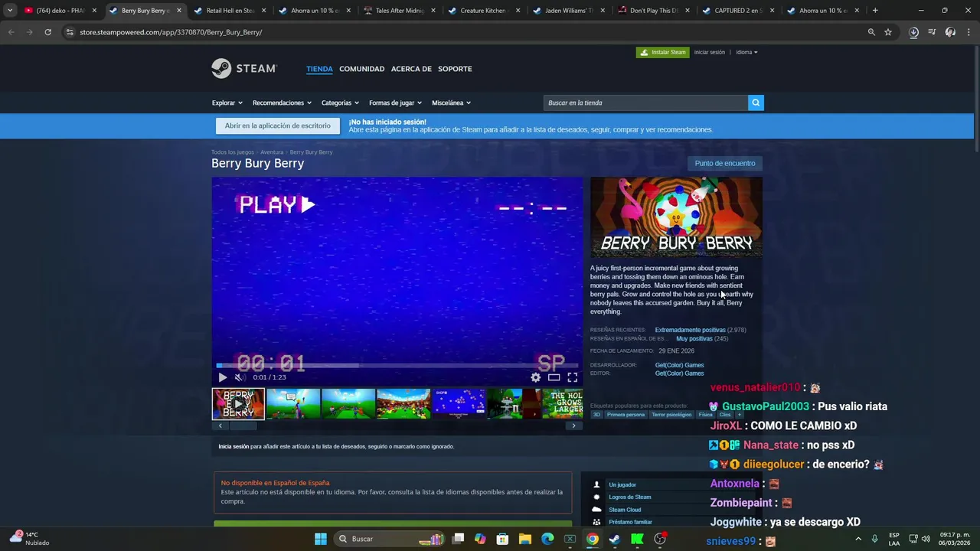Click the Steam Cloud feature link
The height and width of the screenshot is (551, 980).
(625, 510)
